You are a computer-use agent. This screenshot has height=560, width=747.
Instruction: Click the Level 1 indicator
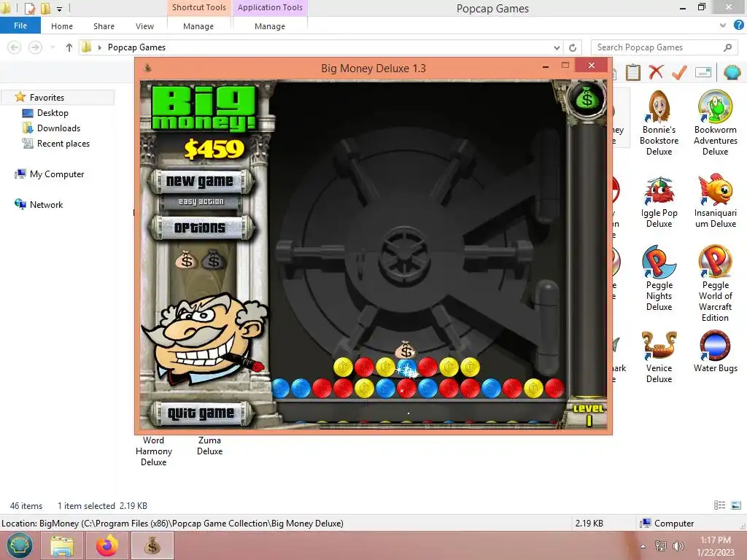point(589,414)
